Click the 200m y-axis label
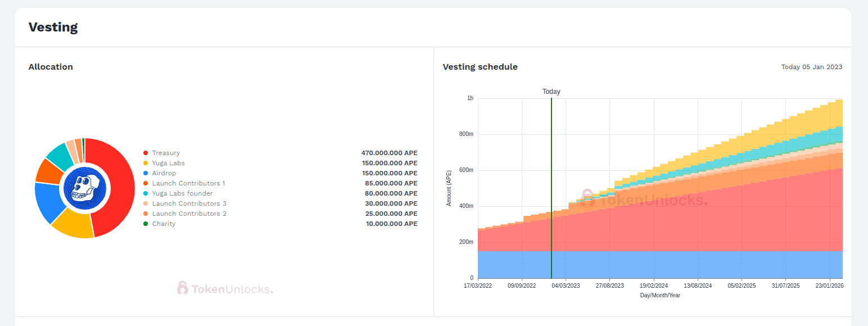This screenshot has width=868, height=326. pyautogui.click(x=467, y=242)
